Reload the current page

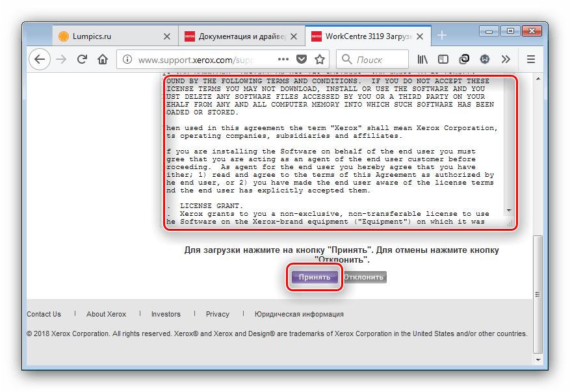tap(83, 59)
